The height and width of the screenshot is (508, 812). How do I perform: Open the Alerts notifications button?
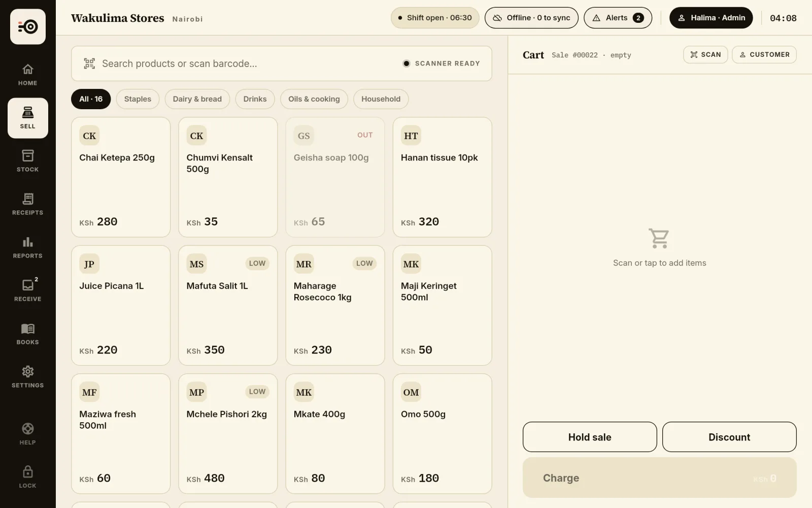[618, 18]
